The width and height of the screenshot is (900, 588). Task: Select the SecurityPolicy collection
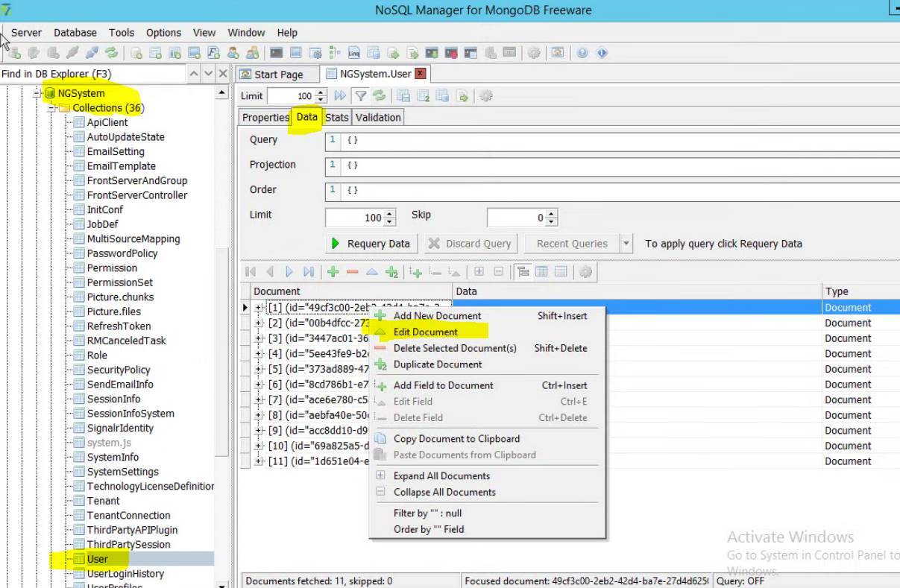(x=119, y=370)
